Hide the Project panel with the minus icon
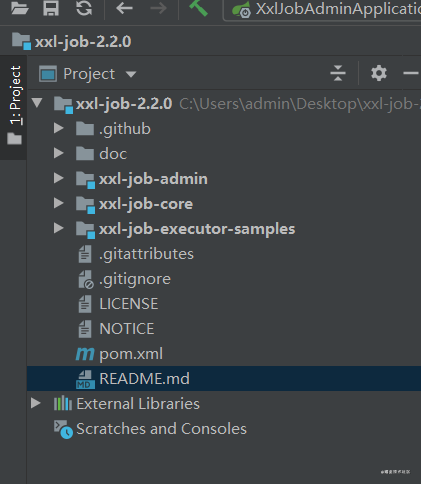This screenshot has height=484, width=421. click(x=410, y=73)
